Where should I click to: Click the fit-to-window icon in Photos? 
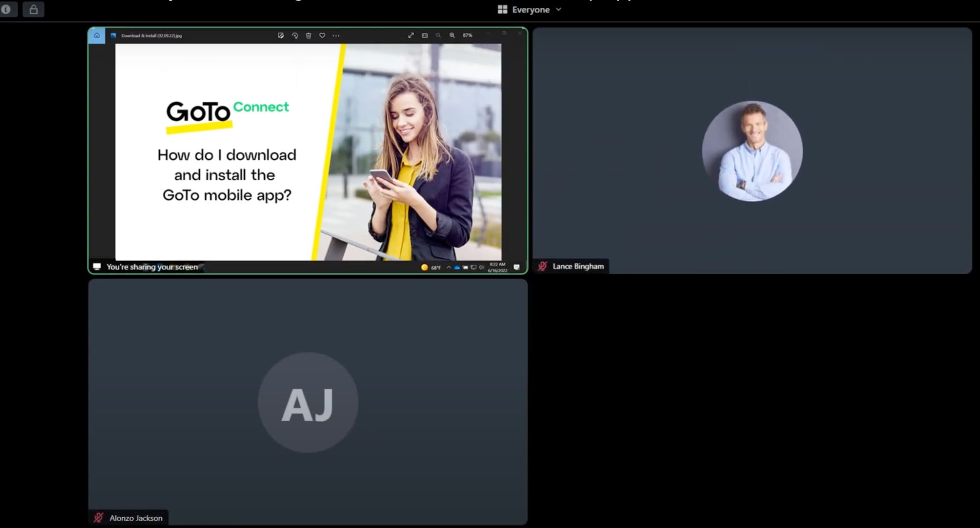425,35
